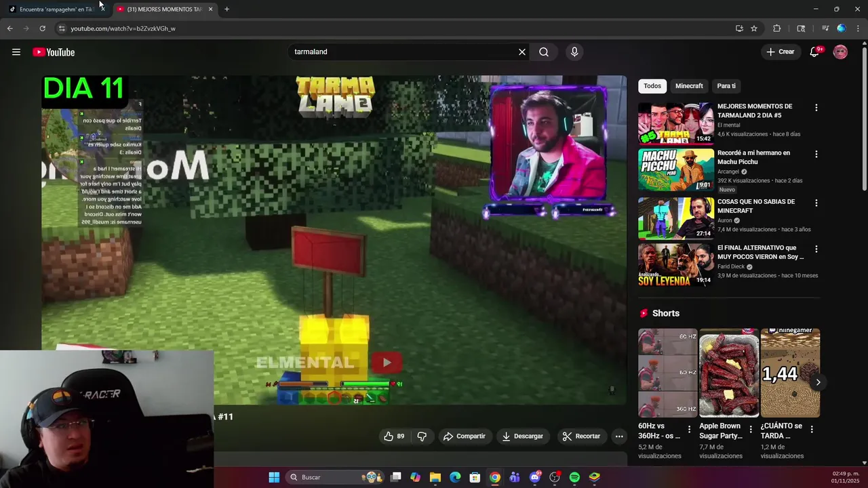Reload the current page
Screen dimensions: 868x488
pos(42,28)
